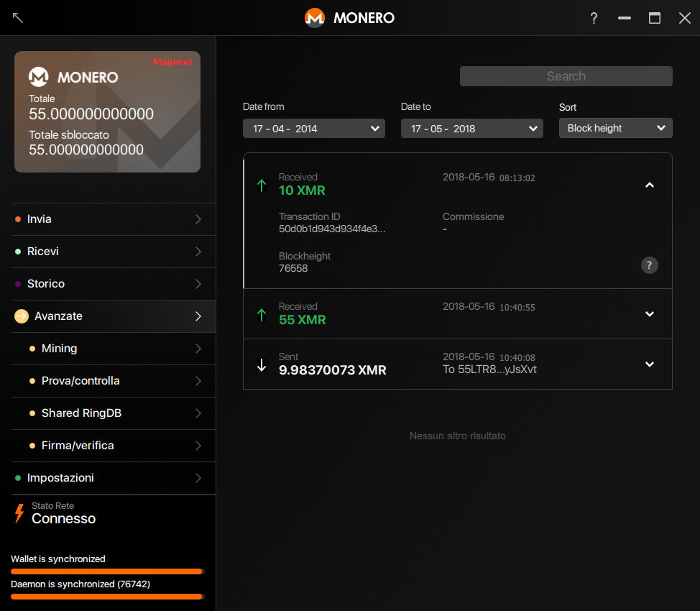Minimize the Monero window

point(624,18)
